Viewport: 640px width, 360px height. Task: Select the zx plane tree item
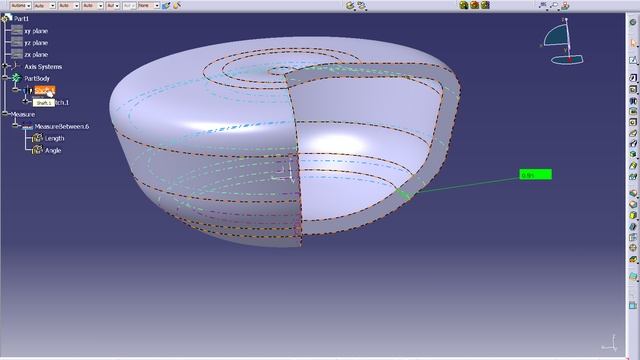click(36, 54)
